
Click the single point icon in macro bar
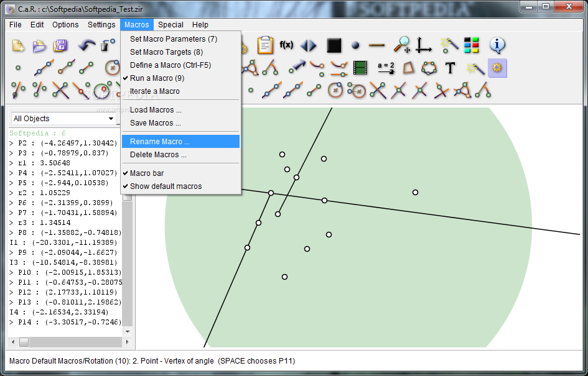click(251, 90)
